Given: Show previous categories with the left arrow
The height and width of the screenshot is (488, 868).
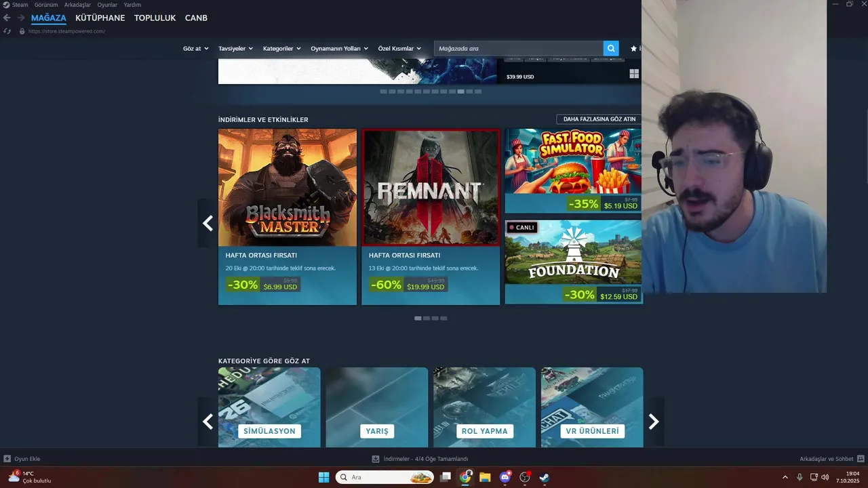Looking at the screenshot, I should [x=208, y=422].
